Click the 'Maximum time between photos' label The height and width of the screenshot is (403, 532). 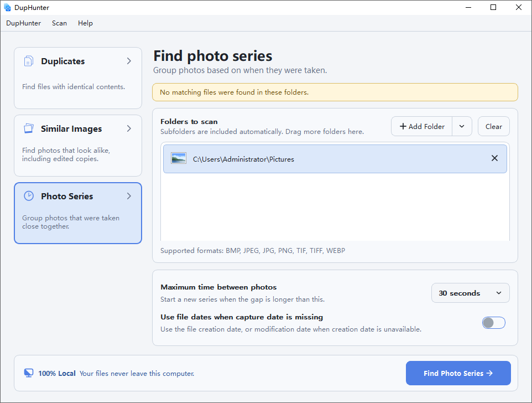(x=218, y=287)
